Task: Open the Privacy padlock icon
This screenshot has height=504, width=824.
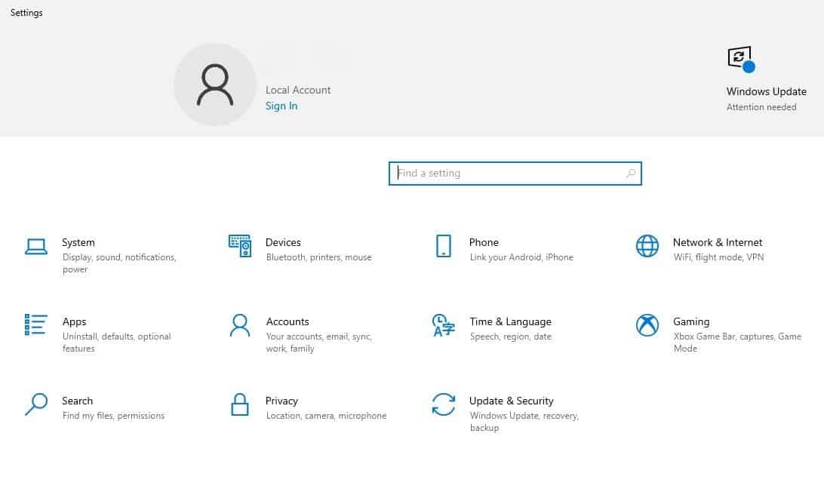Action: tap(240, 404)
